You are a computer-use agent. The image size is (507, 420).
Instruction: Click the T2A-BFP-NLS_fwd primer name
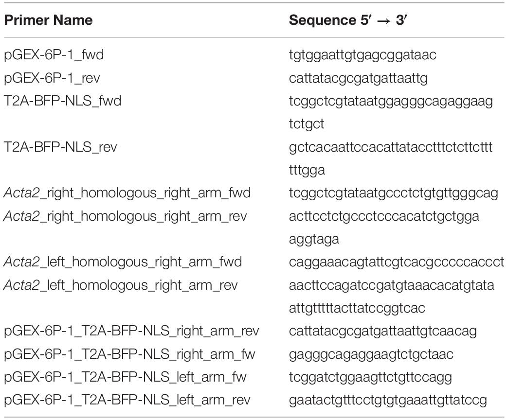[x=62, y=101]
